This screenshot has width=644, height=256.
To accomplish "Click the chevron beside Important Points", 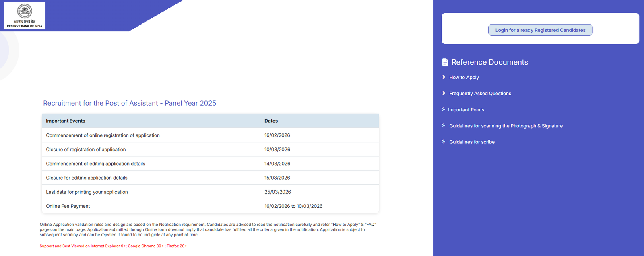I will point(443,109).
